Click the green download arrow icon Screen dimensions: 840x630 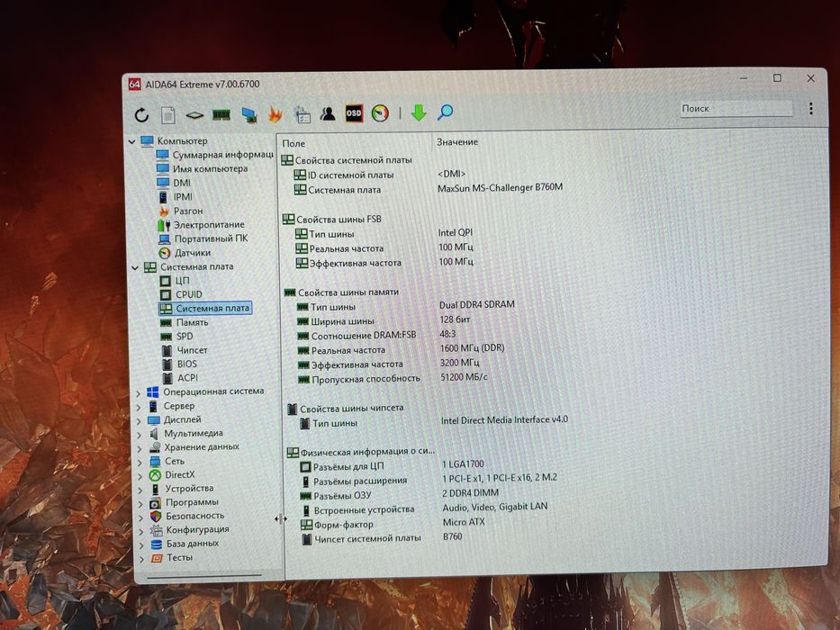click(419, 112)
